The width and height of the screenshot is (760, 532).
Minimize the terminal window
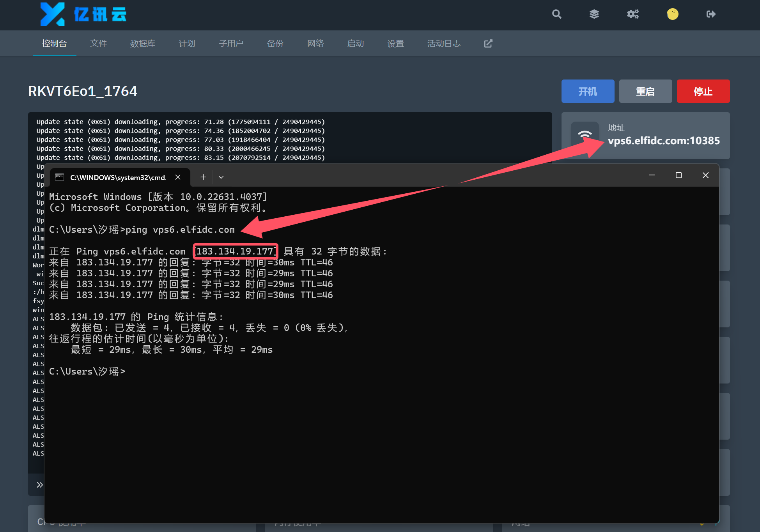click(652, 175)
